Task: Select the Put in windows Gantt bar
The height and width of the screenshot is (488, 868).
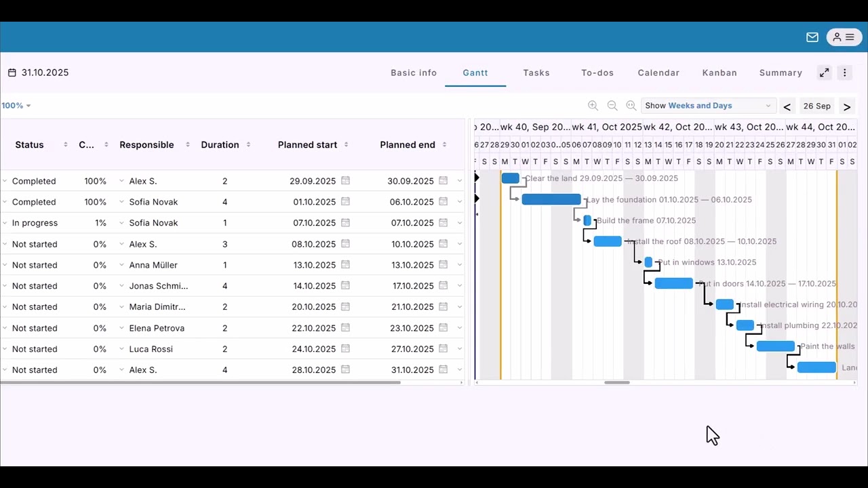Action: (x=648, y=262)
